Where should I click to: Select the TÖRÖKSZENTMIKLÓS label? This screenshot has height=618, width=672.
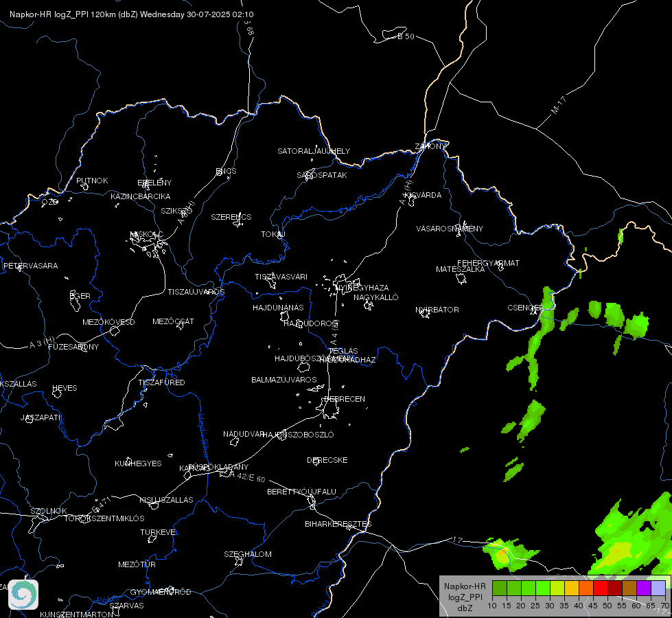coord(104,518)
